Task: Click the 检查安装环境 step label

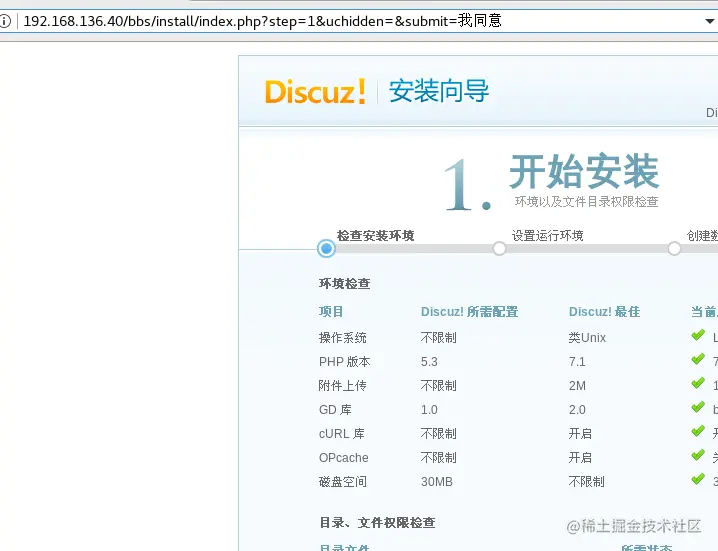Action: 375,235
